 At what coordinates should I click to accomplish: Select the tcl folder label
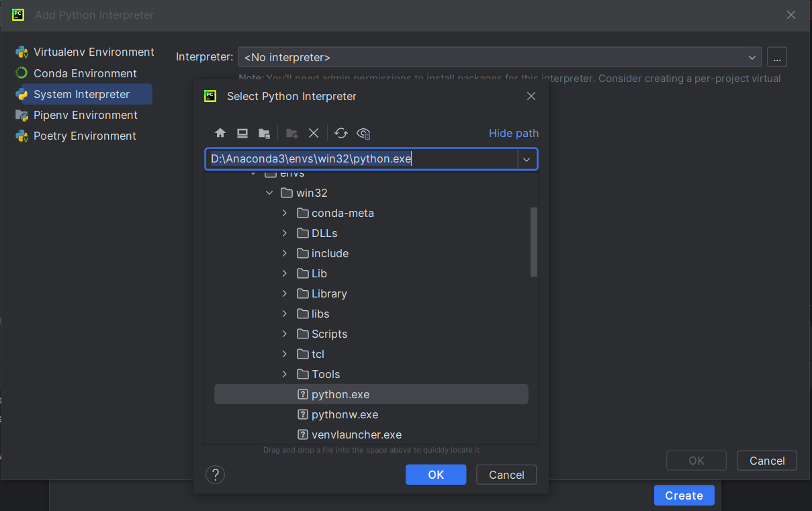click(x=318, y=354)
